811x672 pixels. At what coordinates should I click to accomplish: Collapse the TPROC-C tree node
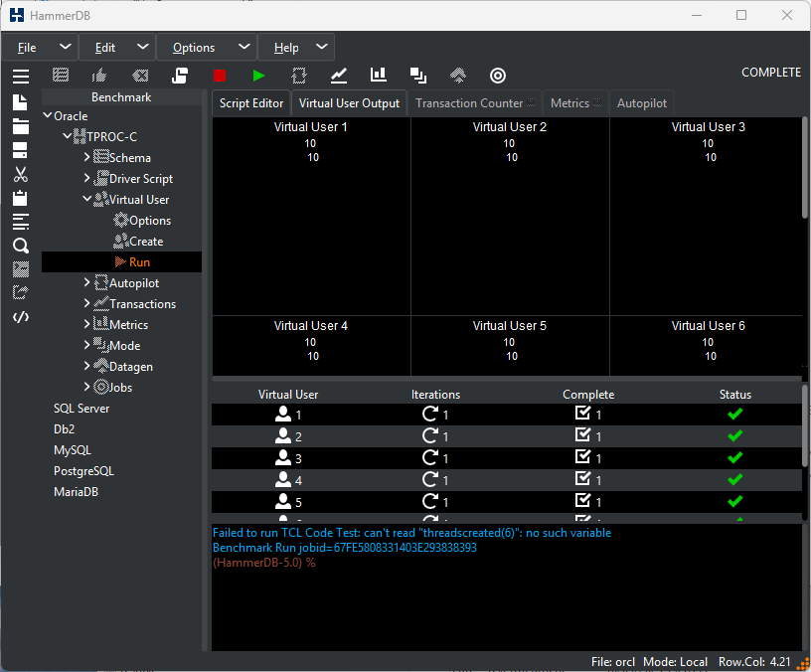point(68,136)
